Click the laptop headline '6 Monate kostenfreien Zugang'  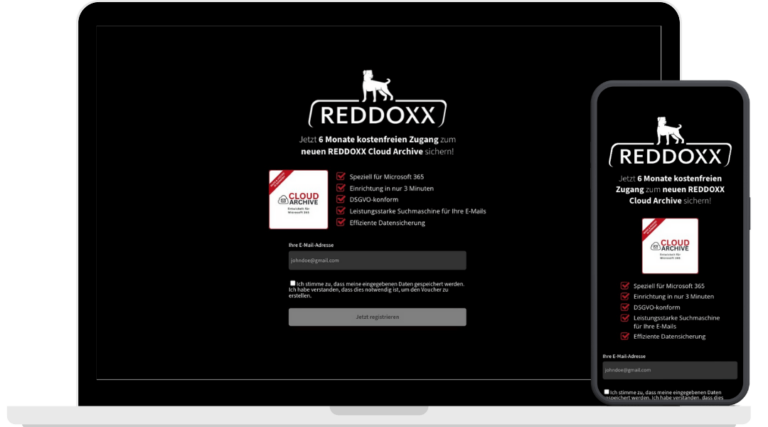point(378,140)
